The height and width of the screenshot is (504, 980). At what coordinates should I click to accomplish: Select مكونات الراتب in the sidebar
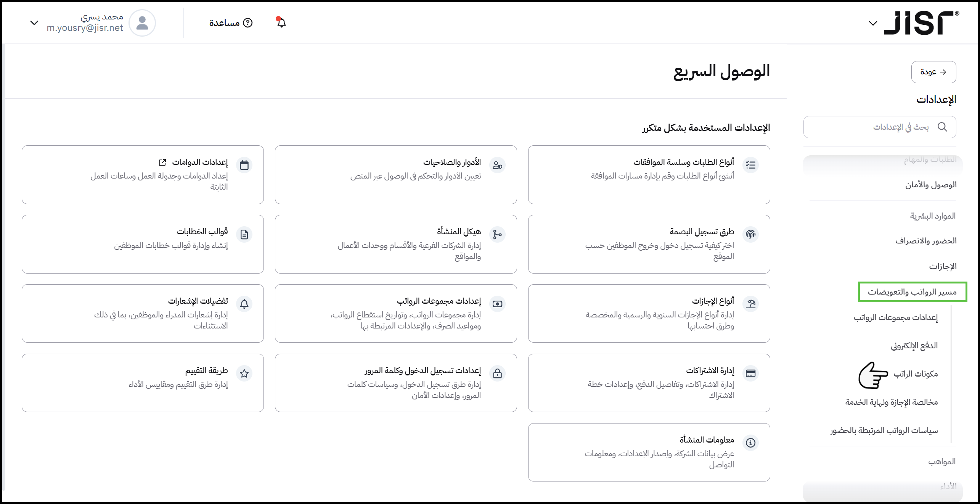(x=915, y=374)
